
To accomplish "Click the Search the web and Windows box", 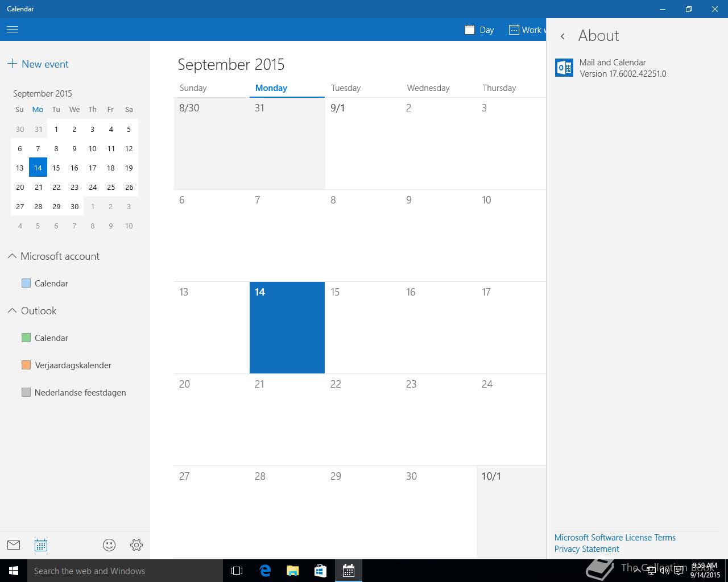I will pos(125,571).
